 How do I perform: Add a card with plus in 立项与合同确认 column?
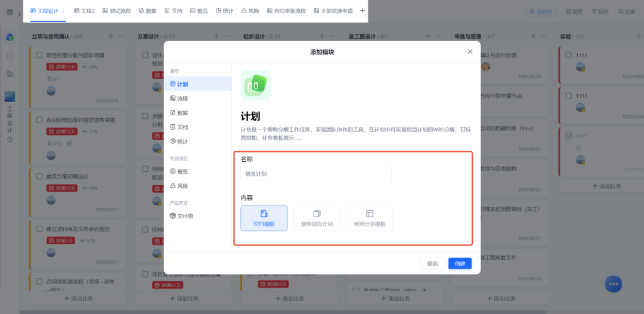tap(110, 36)
